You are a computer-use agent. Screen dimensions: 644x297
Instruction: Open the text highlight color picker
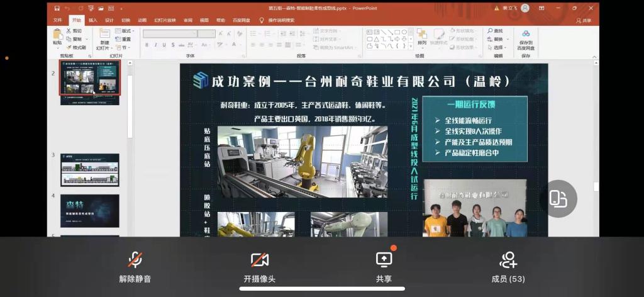(x=221, y=45)
